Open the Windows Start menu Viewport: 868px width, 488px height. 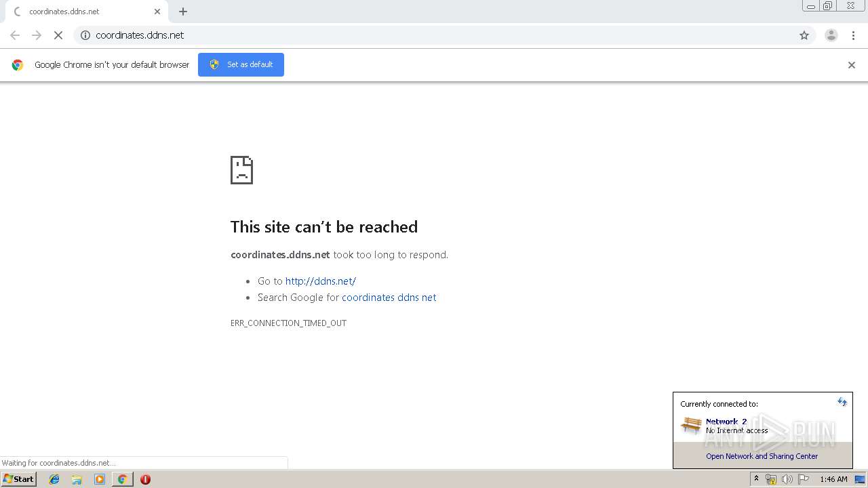[x=19, y=479]
